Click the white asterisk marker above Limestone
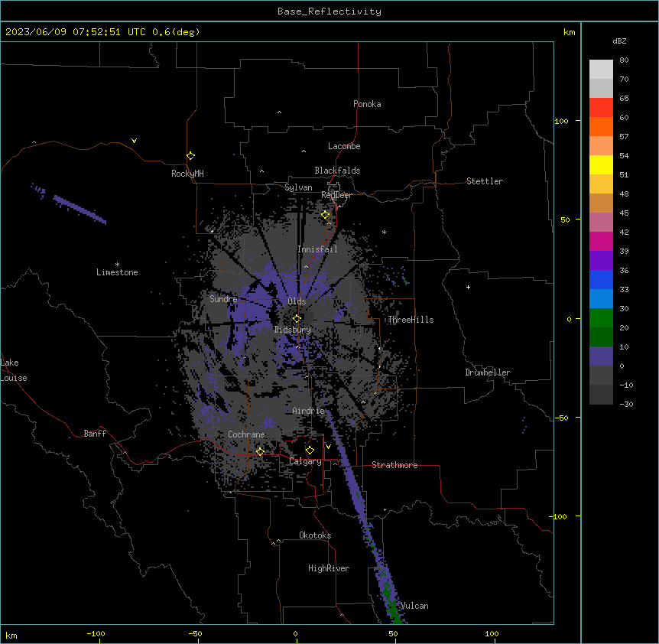 point(117,265)
